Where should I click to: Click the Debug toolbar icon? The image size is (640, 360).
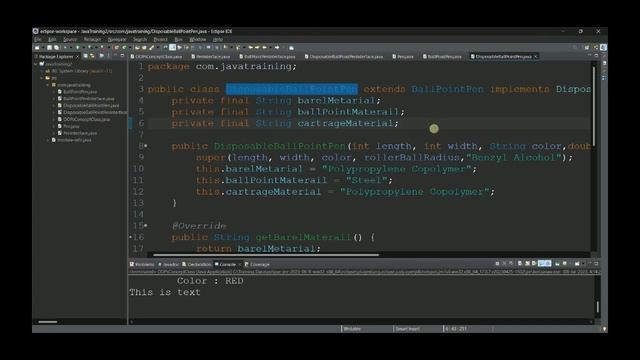point(65,48)
